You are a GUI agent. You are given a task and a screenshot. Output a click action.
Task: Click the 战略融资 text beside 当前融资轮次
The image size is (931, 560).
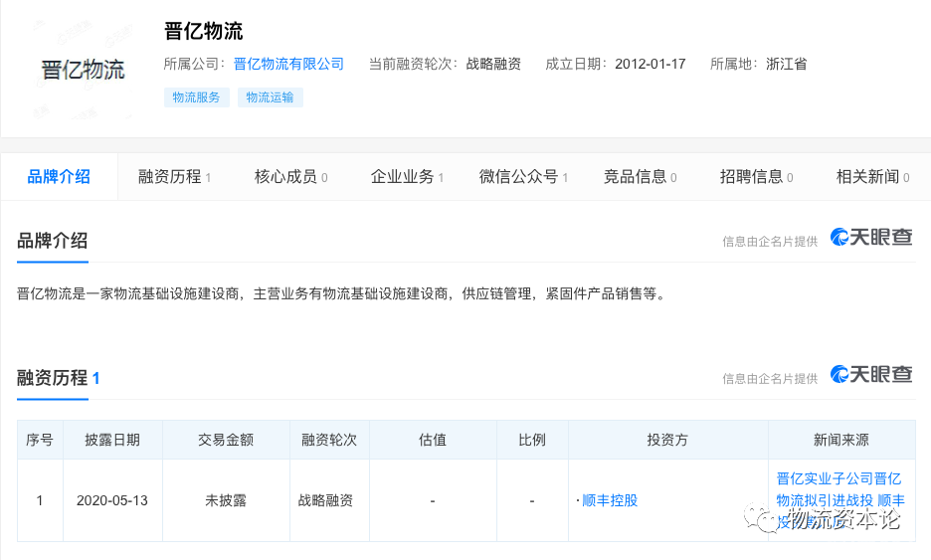point(493,64)
